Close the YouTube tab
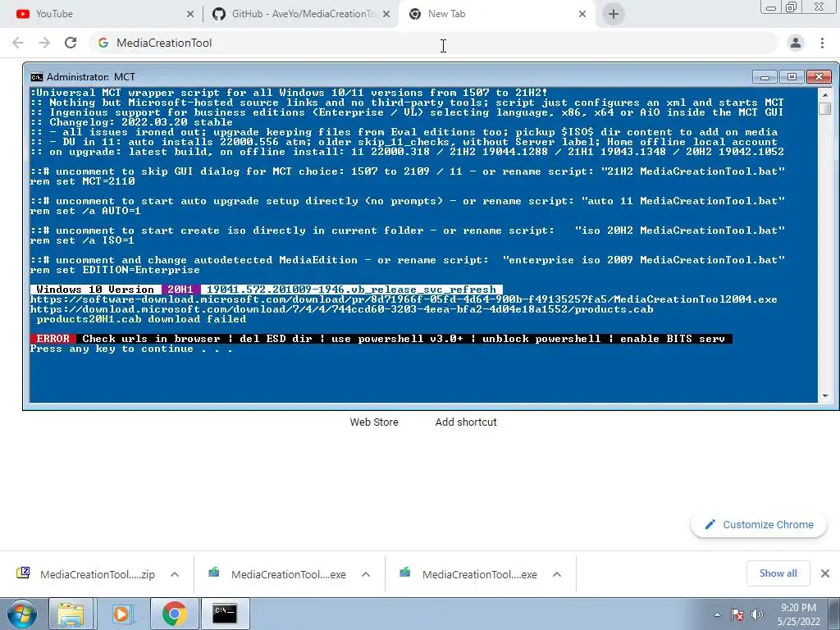The width and height of the screenshot is (840, 630). [x=189, y=15]
